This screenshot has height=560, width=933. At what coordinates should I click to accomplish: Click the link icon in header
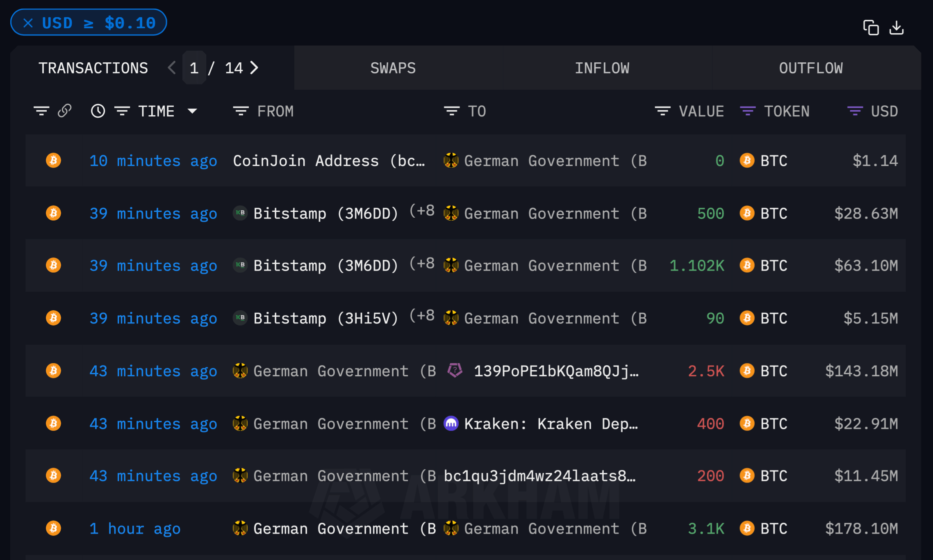coord(65,111)
